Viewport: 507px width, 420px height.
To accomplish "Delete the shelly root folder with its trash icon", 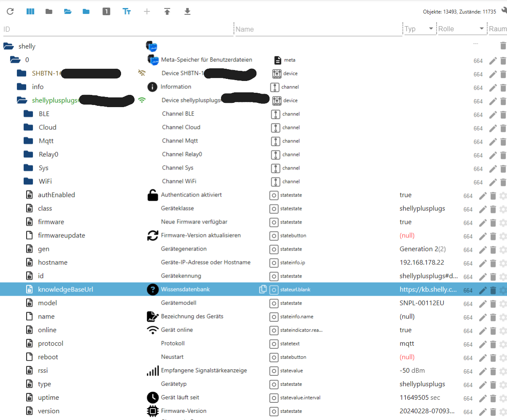I will click(x=503, y=46).
